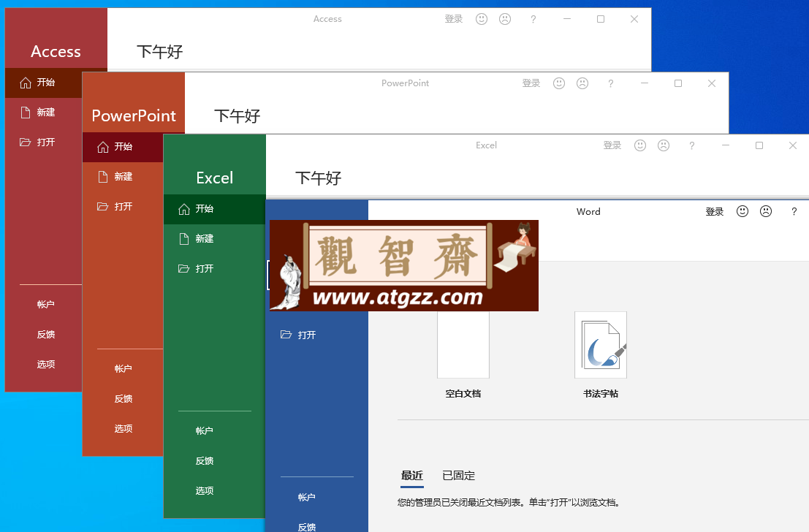The image size is (809, 532).
Task: Click the smiley feedback icon in Excel
Action: [x=639, y=145]
